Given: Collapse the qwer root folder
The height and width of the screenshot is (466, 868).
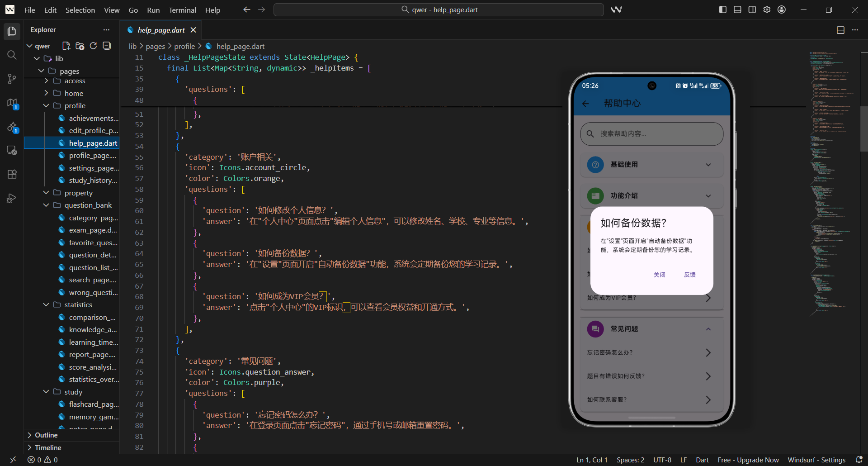Looking at the screenshot, I should pyautogui.click(x=29, y=46).
